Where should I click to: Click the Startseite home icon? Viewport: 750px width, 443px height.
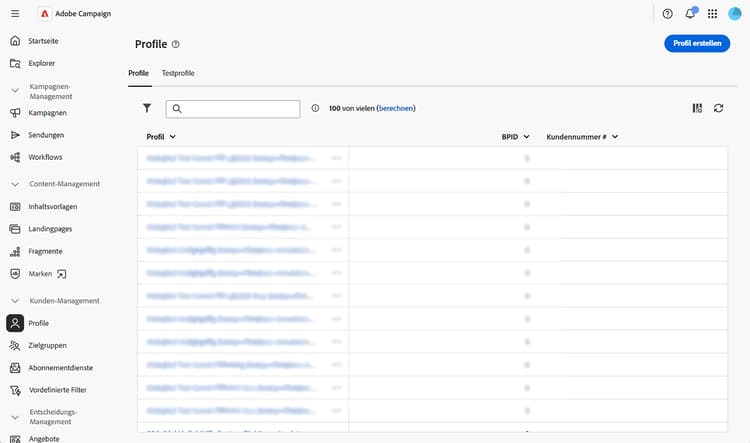(x=15, y=41)
